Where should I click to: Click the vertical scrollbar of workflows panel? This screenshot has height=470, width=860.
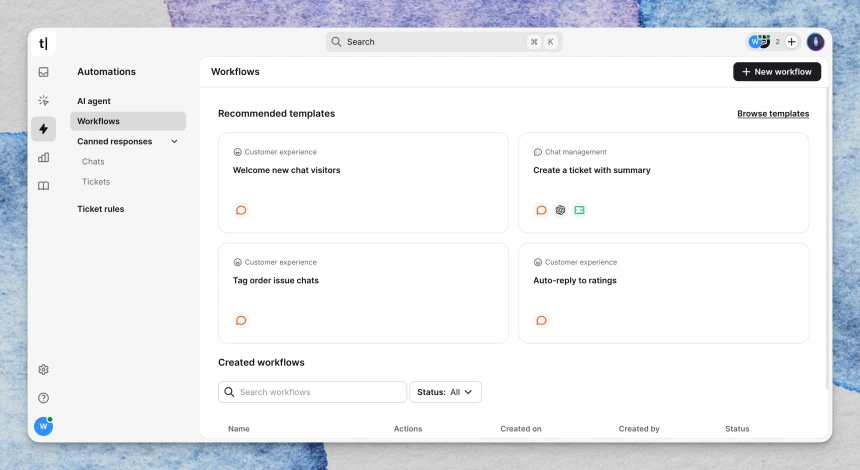828,239
